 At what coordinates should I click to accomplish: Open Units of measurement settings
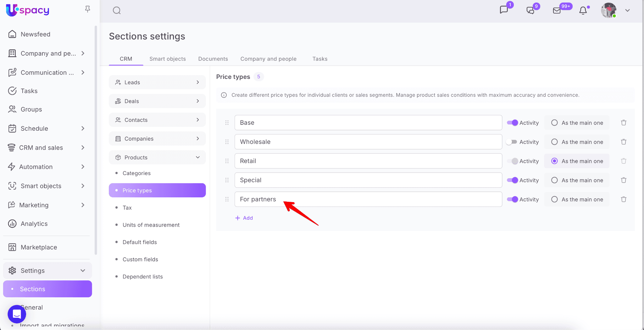pos(151,225)
